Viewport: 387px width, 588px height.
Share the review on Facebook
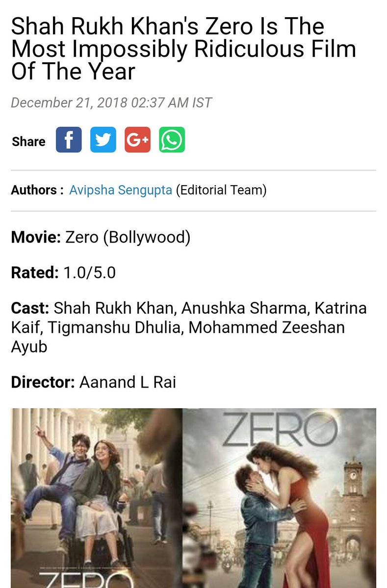(x=69, y=140)
